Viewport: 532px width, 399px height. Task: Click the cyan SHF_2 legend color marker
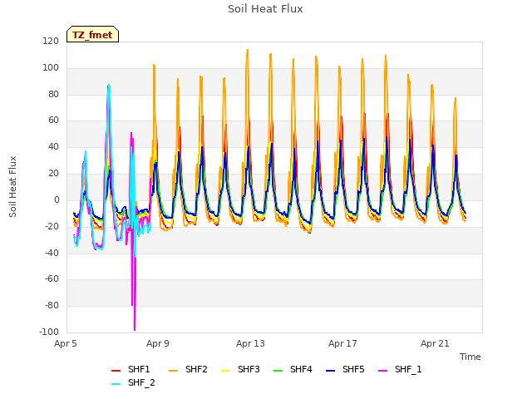[116, 384]
